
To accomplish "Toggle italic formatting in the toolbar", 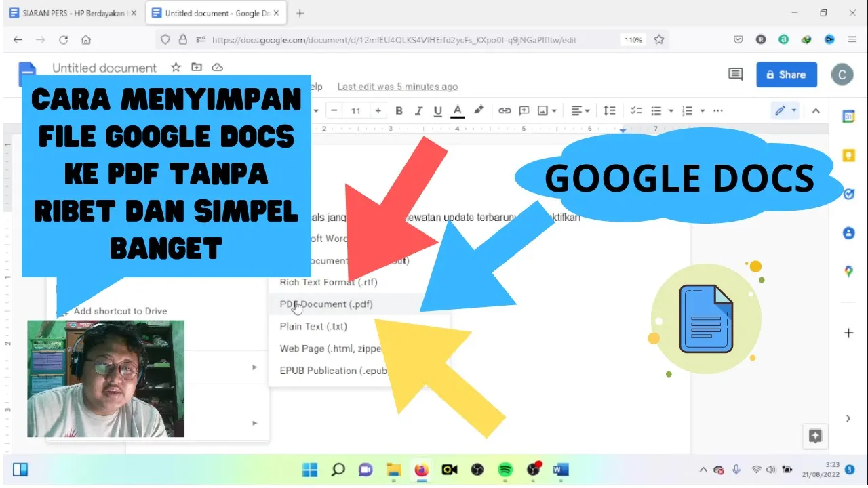I will (418, 110).
